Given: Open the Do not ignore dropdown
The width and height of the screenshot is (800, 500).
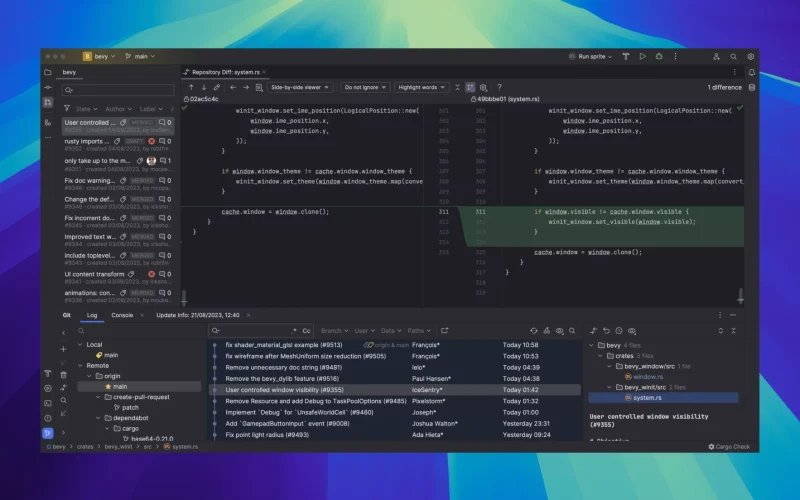Looking at the screenshot, I should 365,87.
